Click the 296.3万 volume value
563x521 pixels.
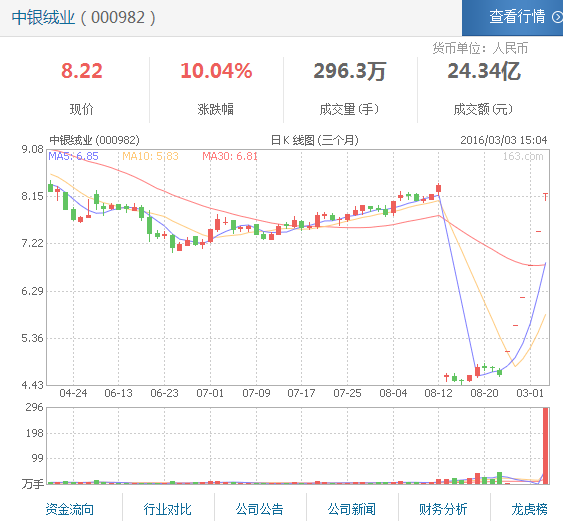point(350,71)
